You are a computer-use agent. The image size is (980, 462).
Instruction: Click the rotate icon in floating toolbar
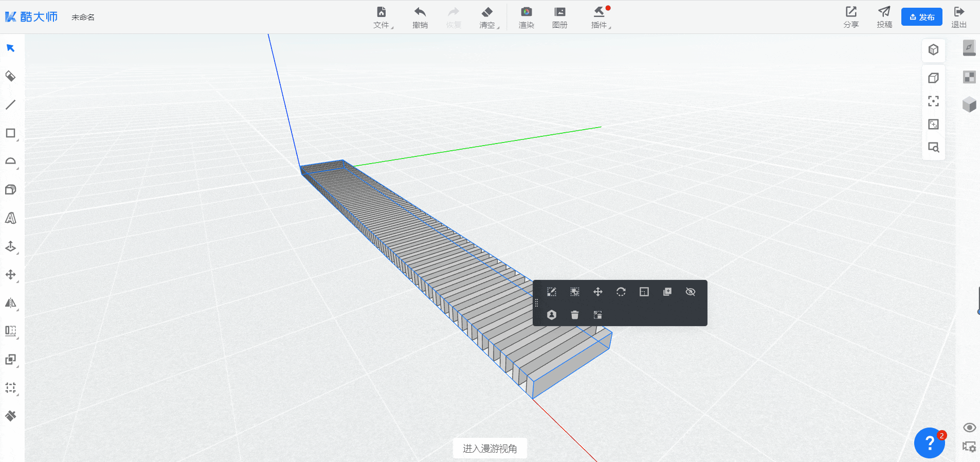621,292
